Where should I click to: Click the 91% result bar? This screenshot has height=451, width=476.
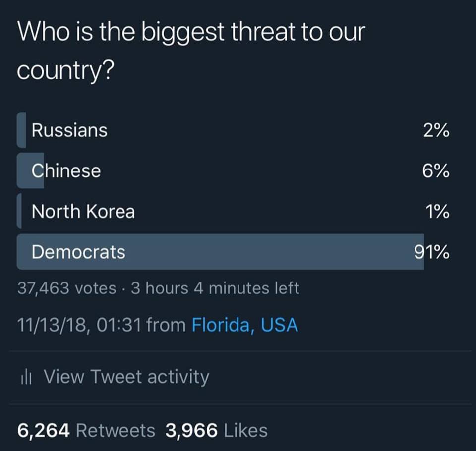click(220, 252)
